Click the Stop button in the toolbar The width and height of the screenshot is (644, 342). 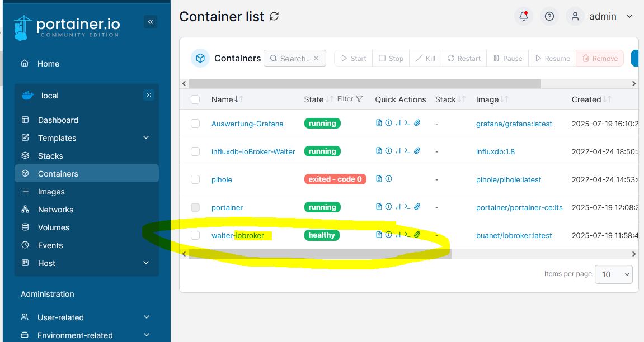(391, 58)
